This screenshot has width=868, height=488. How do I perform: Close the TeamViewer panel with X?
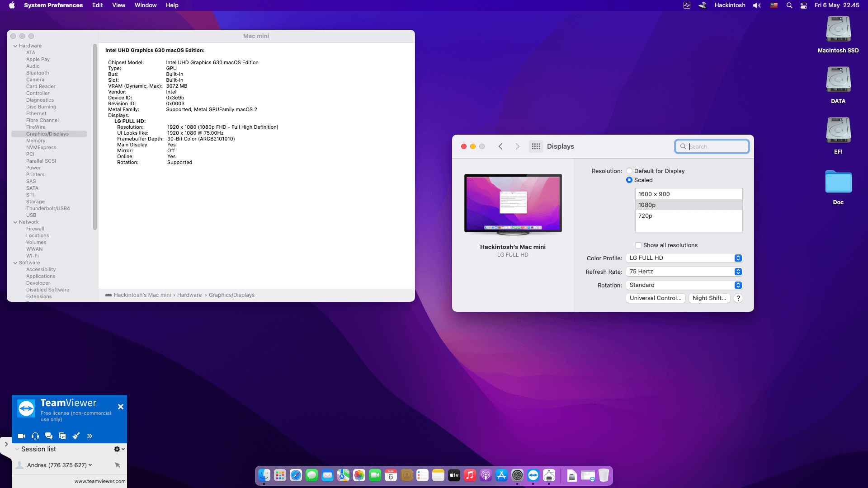pos(121,407)
